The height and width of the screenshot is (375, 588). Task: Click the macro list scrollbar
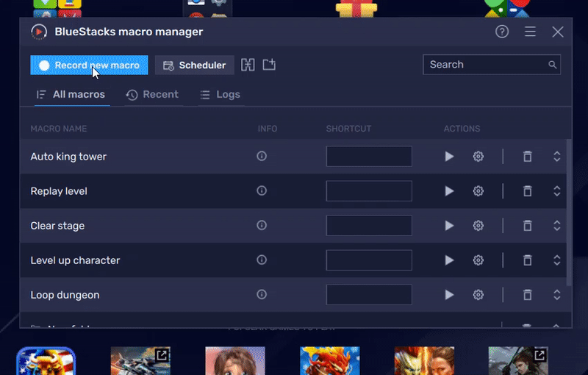pos(569,213)
